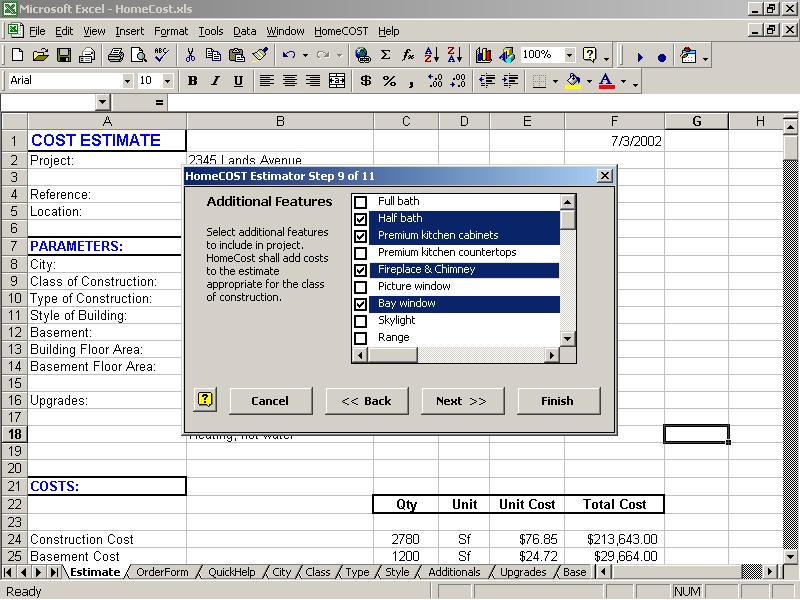Open the HomeCOST menu
Viewport: 800px width, 600px height.
point(341,31)
